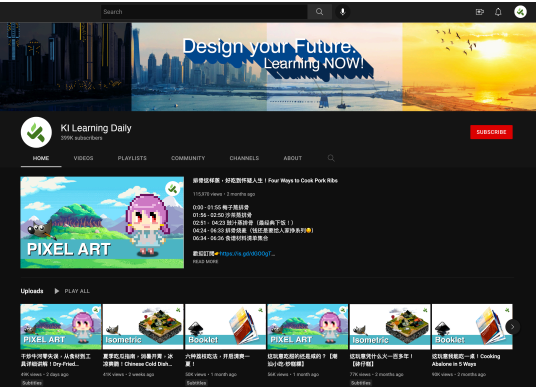Open account avatar menu in top bar
The height and width of the screenshot is (387, 536).
[x=520, y=12]
